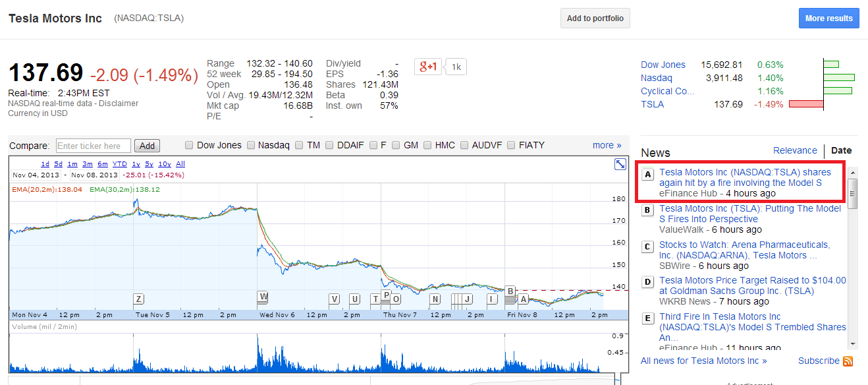Click the B letter icon in news list
This screenshot has height=385, width=868.
648,210
